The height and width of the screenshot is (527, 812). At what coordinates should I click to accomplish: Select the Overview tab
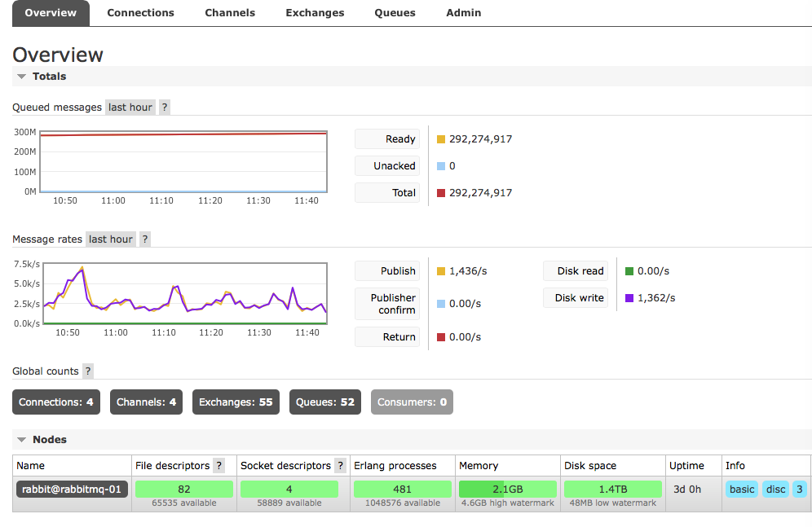[51, 13]
